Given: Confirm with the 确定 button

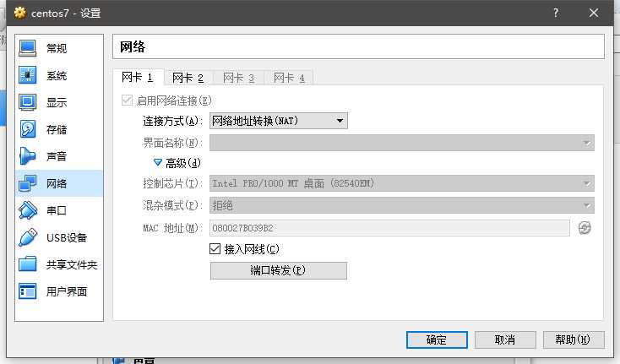Looking at the screenshot, I should (x=437, y=340).
